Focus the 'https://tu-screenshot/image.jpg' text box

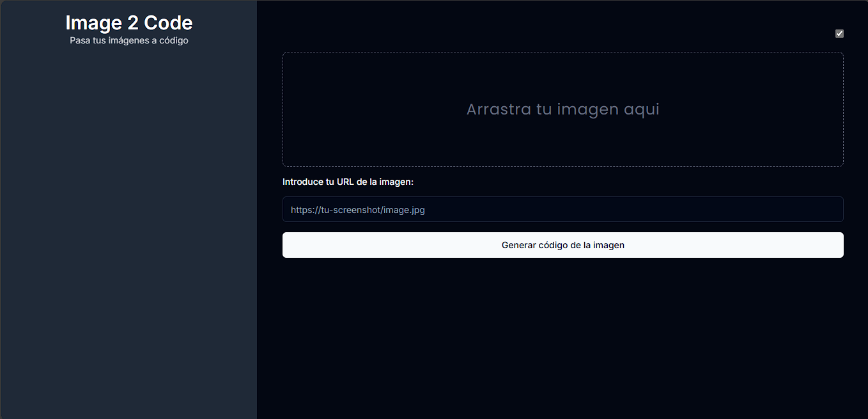[x=562, y=209]
